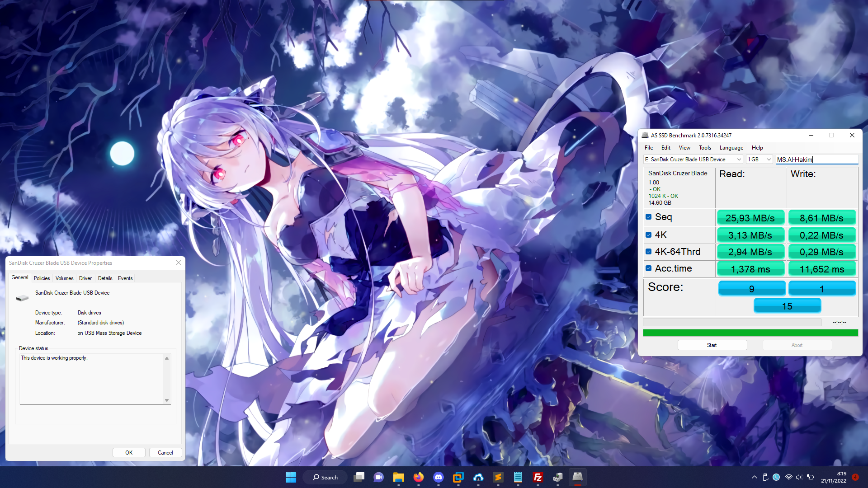Open the View menu in AS SSD
The height and width of the screenshot is (488, 868).
click(684, 148)
